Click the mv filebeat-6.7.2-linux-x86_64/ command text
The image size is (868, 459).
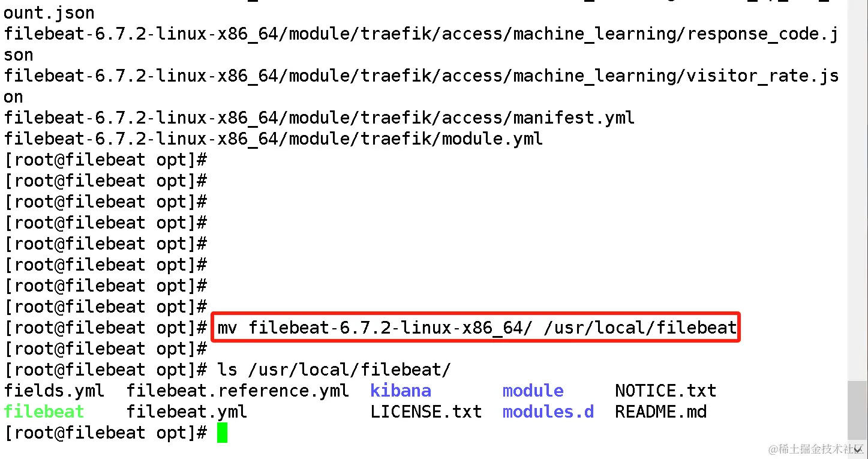[477, 328]
